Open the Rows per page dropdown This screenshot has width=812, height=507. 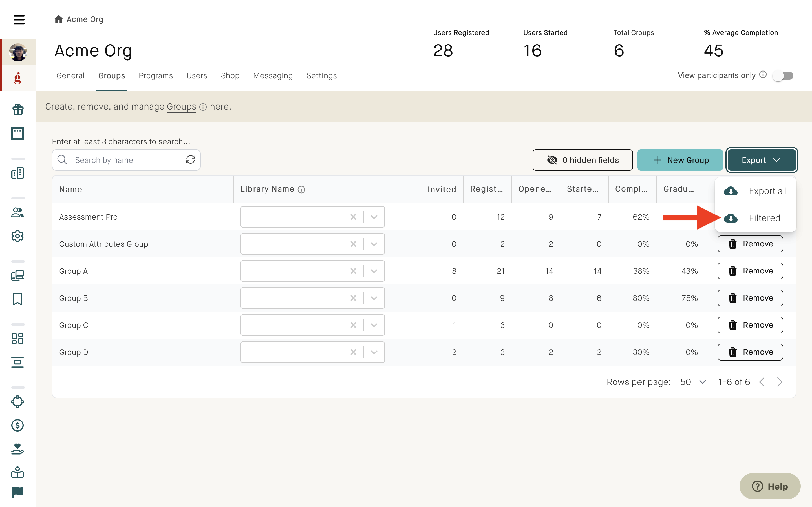[x=693, y=382]
